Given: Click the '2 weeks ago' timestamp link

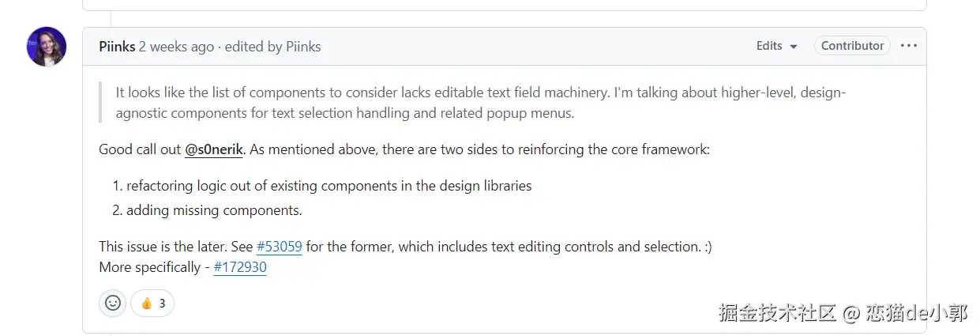Looking at the screenshot, I should click(x=176, y=47).
